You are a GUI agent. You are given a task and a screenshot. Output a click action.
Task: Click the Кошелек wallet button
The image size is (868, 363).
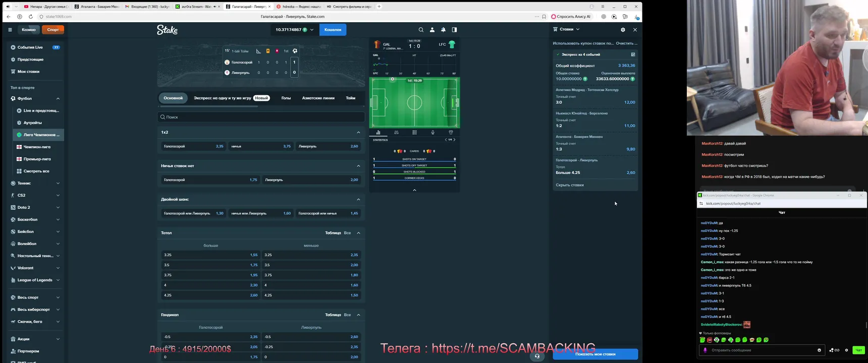pyautogui.click(x=333, y=30)
